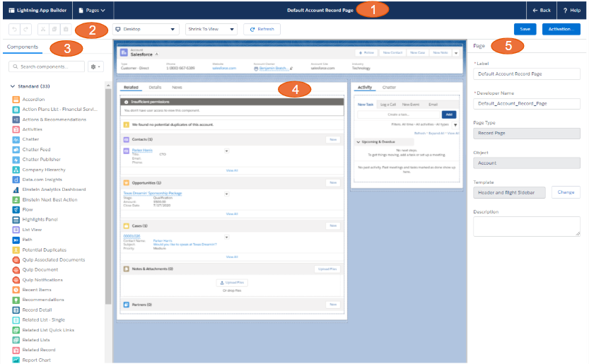The height and width of the screenshot is (364, 589).
Task: Click the Path component icon
Action: click(16, 240)
